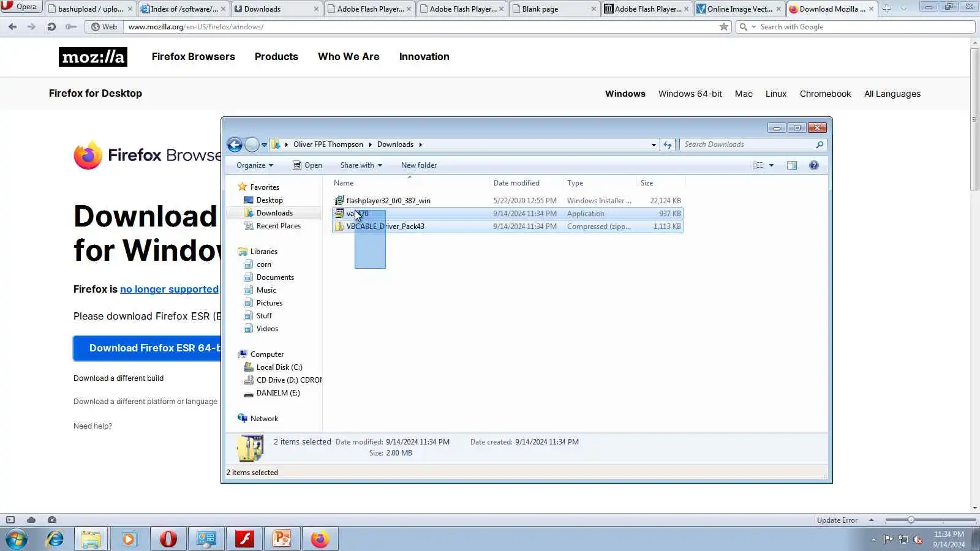Screen dimensions: 980x551
Task: Click Open in Explorer toolbar
Action: (x=307, y=165)
